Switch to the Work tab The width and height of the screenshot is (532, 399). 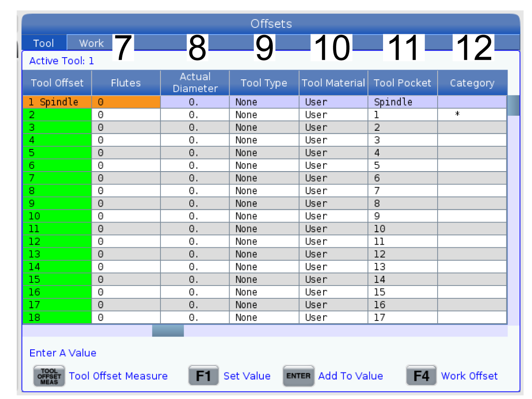(x=91, y=43)
